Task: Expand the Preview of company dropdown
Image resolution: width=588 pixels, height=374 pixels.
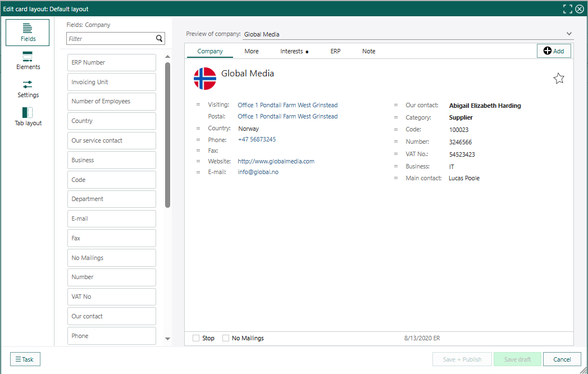Action: tap(569, 34)
